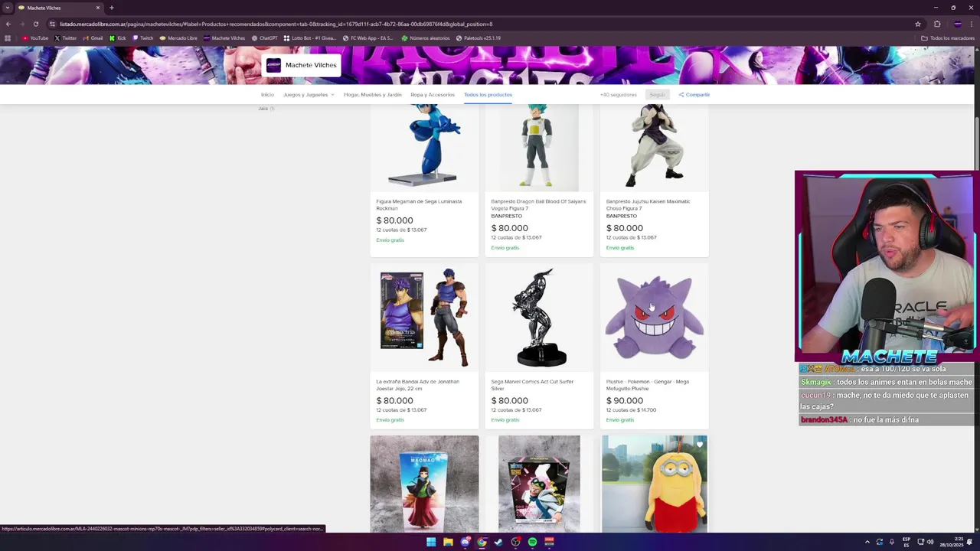Viewport: 980px width, 551px height.
Task: Open the Minion plush product image
Action: (654, 484)
